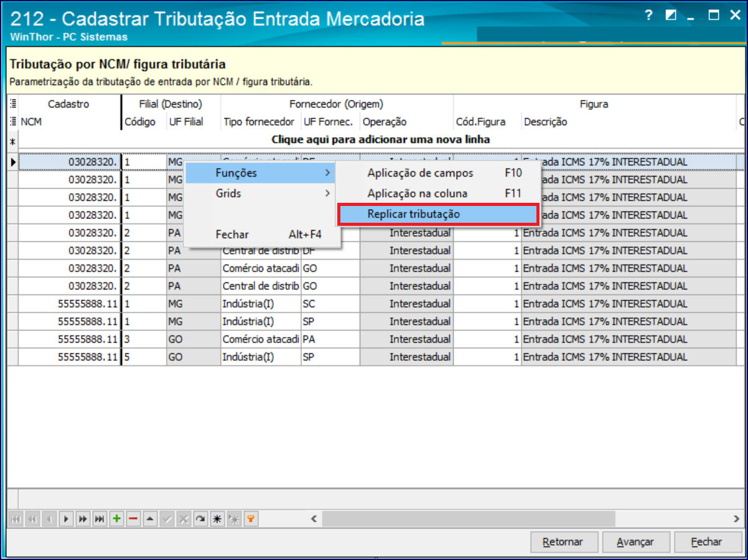748x560 pixels.
Task: Open the Grids submenu
Action: (x=260, y=194)
